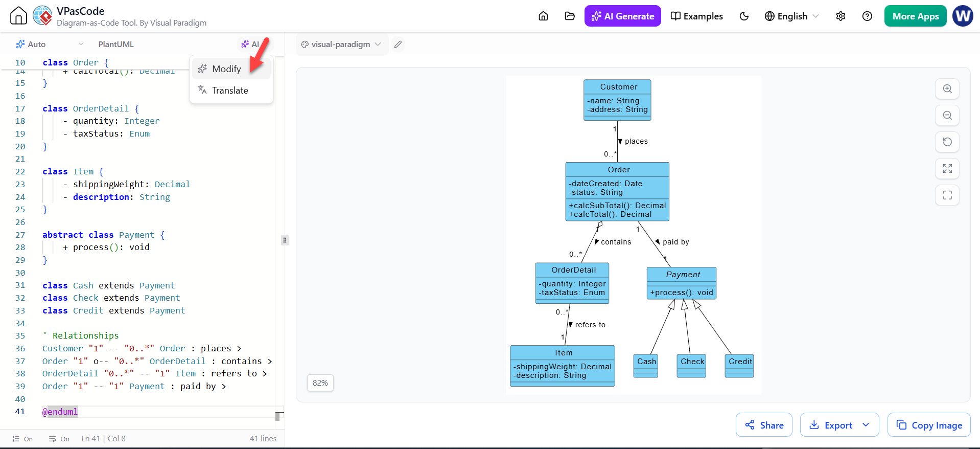Toggle dark mode moon icon
This screenshot has height=449, width=980.
[x=744, y=16]
